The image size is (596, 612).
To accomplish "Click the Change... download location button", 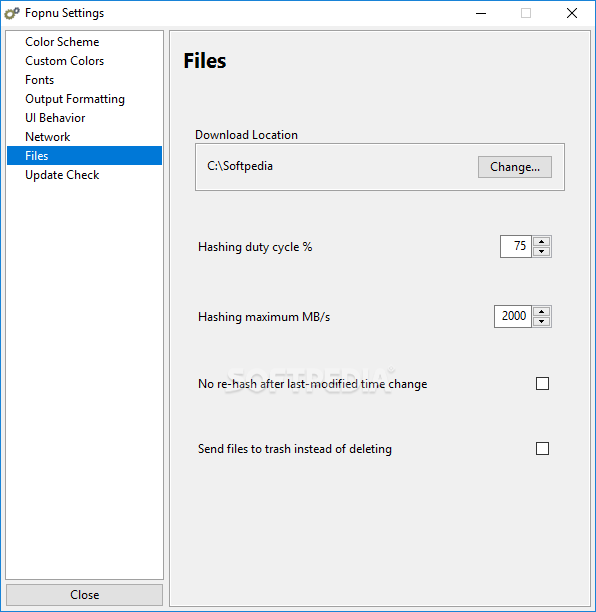I will [x=515, y=167].
